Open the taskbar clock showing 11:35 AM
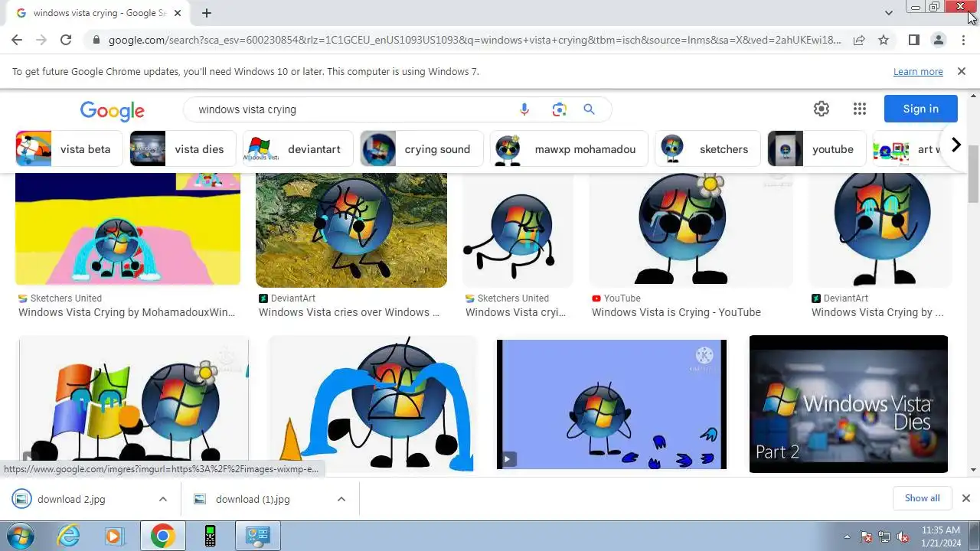The width and height of the screenshot is (980, 551). point(941,536)
